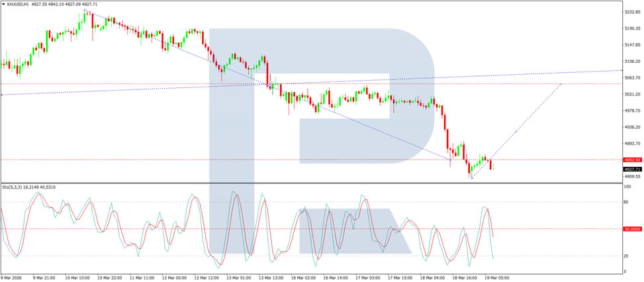The height and width of the screenshot is (282, 644).
Task: Click the 11 Mar 11:00 time label
Action: 141,278
